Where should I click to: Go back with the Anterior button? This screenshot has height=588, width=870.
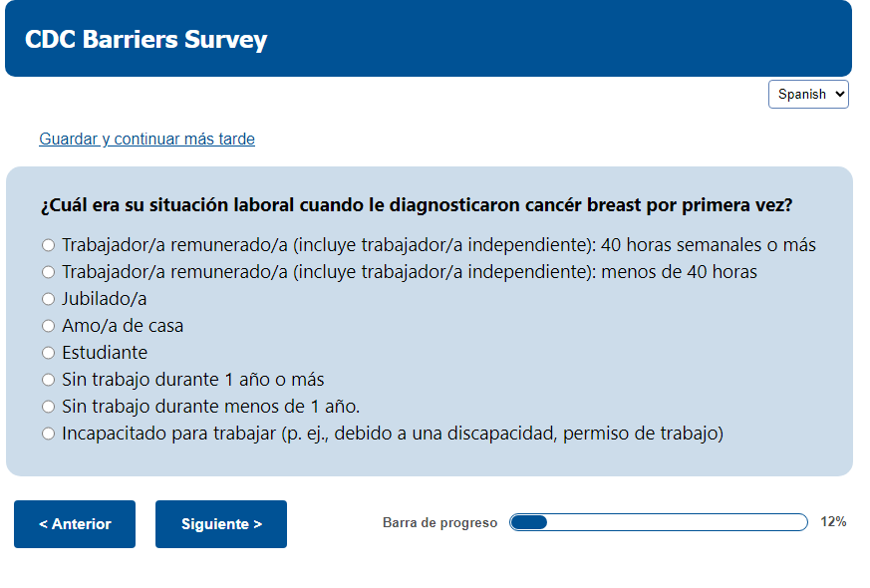pyautogui.click(x=75, y=524)
